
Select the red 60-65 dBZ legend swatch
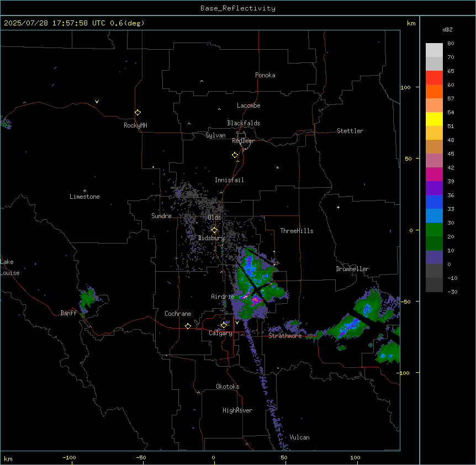434,77
